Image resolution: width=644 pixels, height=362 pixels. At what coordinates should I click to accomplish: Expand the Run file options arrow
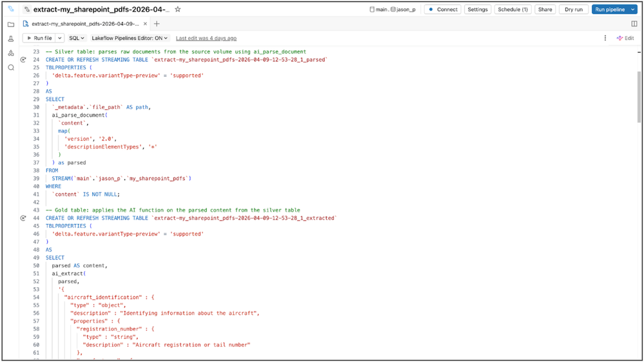[60, 38]
